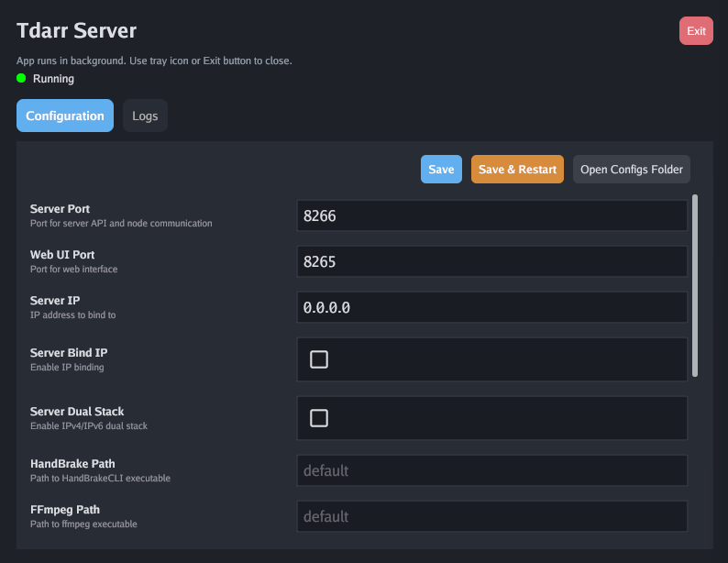Click the HandBrake Path label text
728x563 pixels.
pos(72,464)
